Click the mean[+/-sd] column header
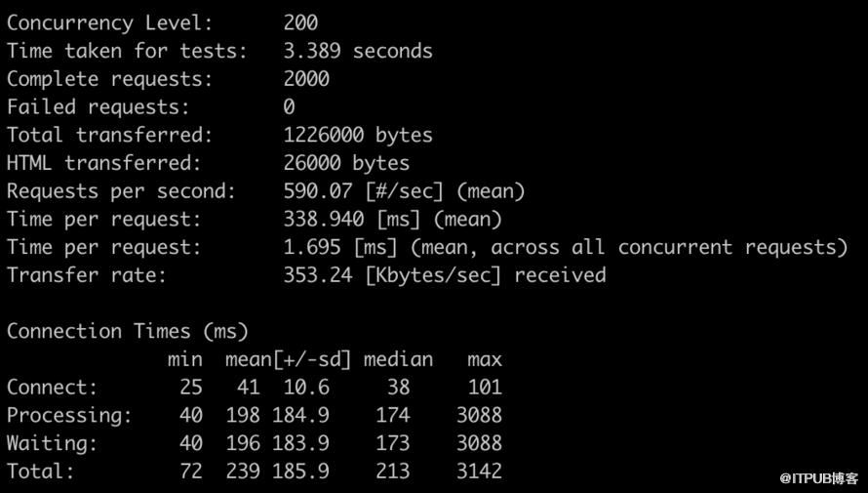 pos(289,360)
